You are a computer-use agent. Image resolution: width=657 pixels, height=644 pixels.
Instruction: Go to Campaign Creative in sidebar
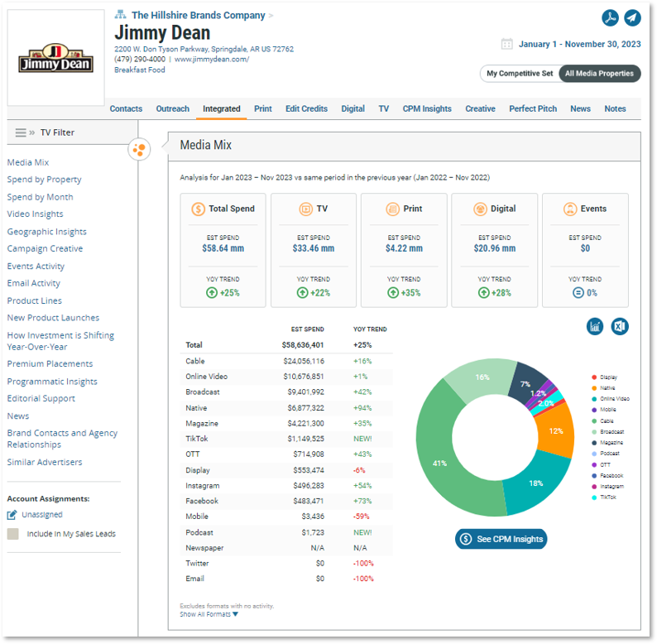pos(45,248)
